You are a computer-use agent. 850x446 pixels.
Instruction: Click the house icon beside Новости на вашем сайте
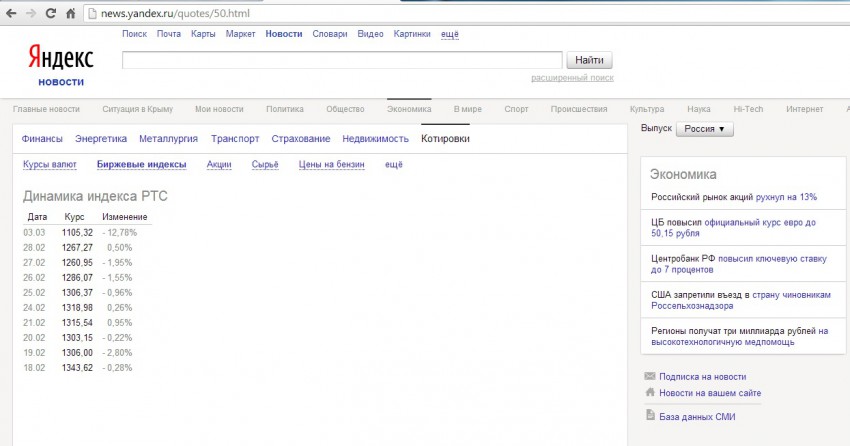[650, 393]
